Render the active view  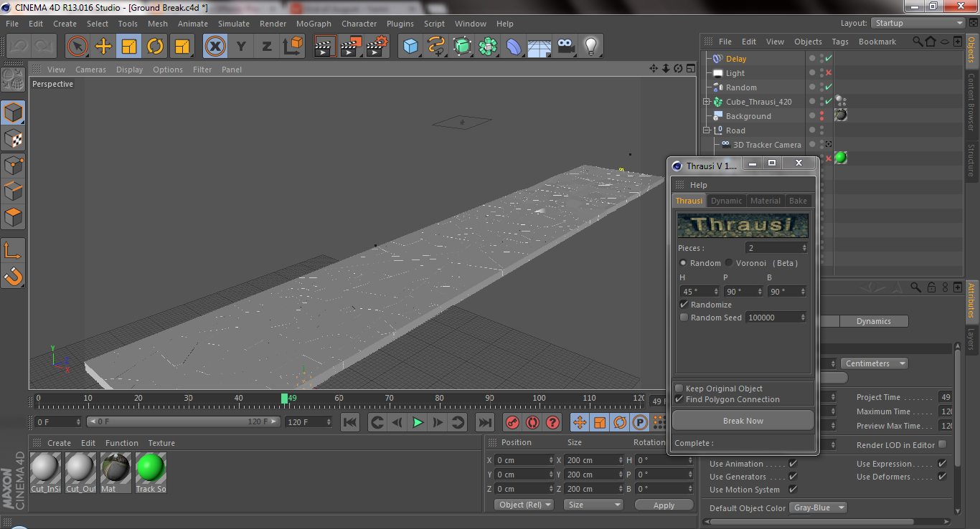(325, 47)
